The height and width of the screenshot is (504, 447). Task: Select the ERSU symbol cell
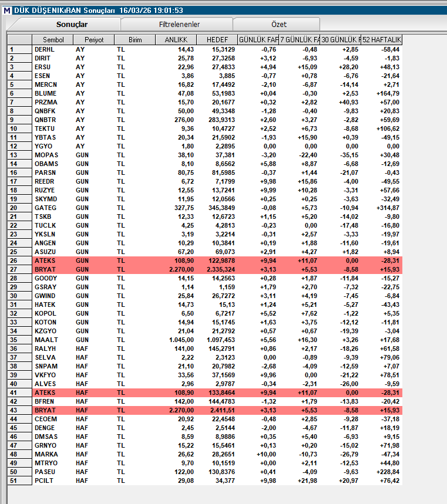click(53, 67)
